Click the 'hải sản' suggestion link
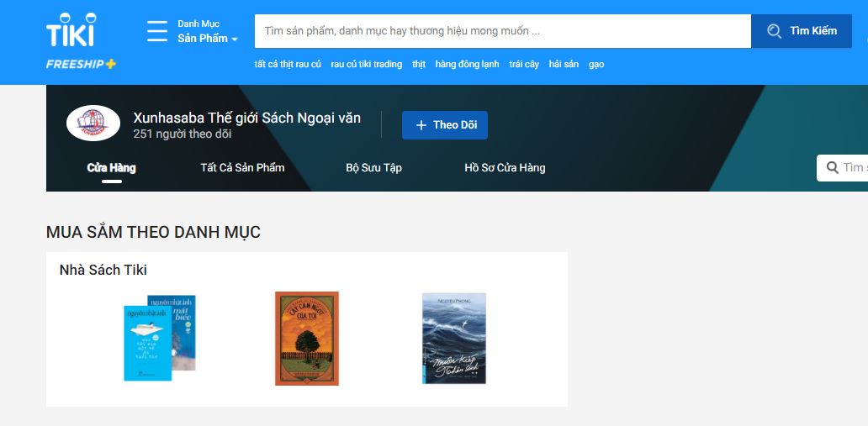Image resolution: width=868 pixels, height=426 pixels. click(x=564, y=65)
